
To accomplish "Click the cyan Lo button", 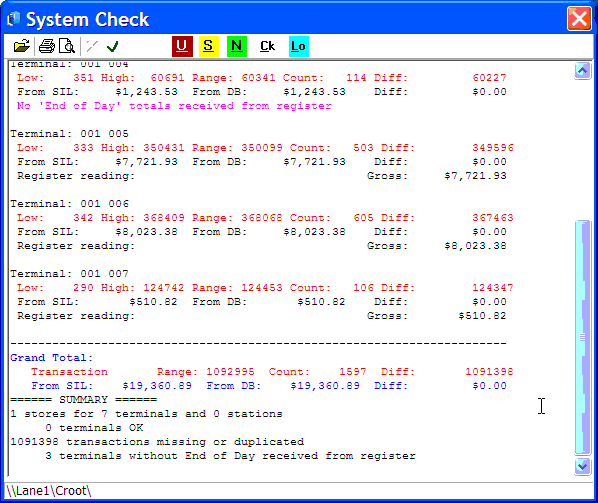I will (299, 47).
